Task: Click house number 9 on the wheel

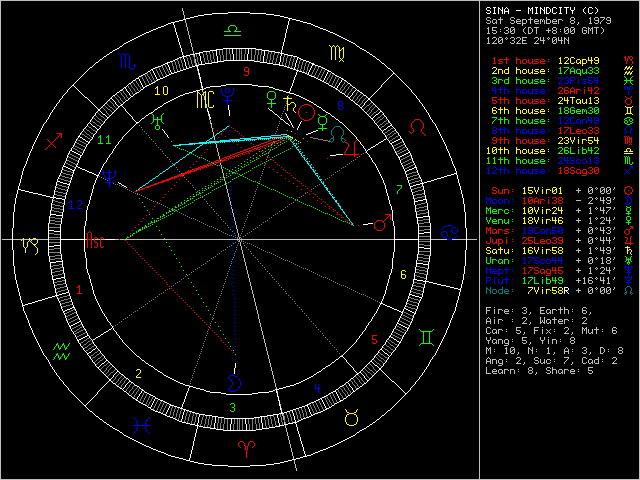Action: pyautogui.click(x=246, y=72)
